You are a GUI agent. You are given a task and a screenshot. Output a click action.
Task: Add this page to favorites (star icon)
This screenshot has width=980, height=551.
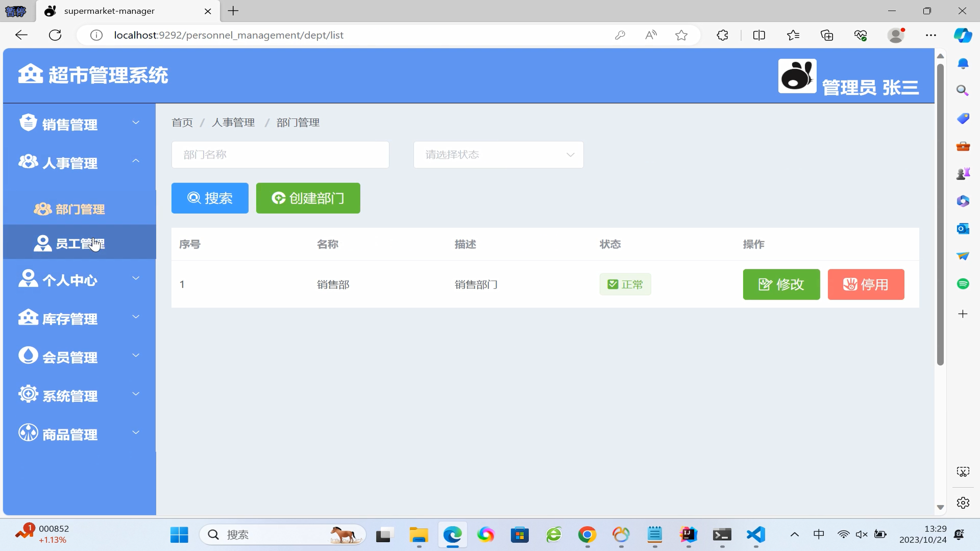681,35
